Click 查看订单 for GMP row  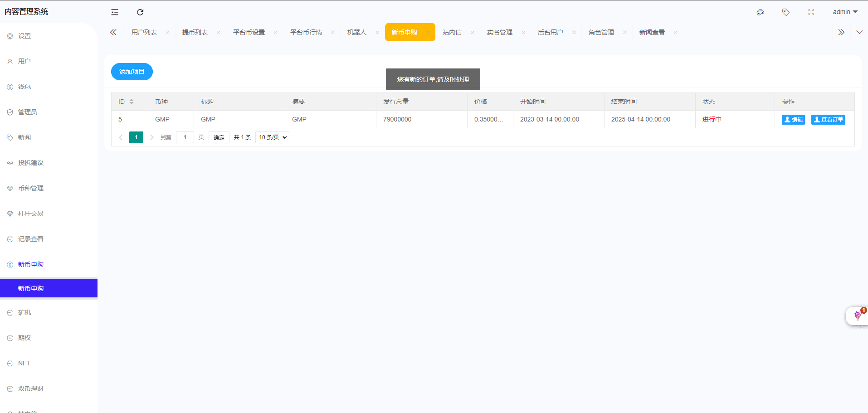[828, 120]
